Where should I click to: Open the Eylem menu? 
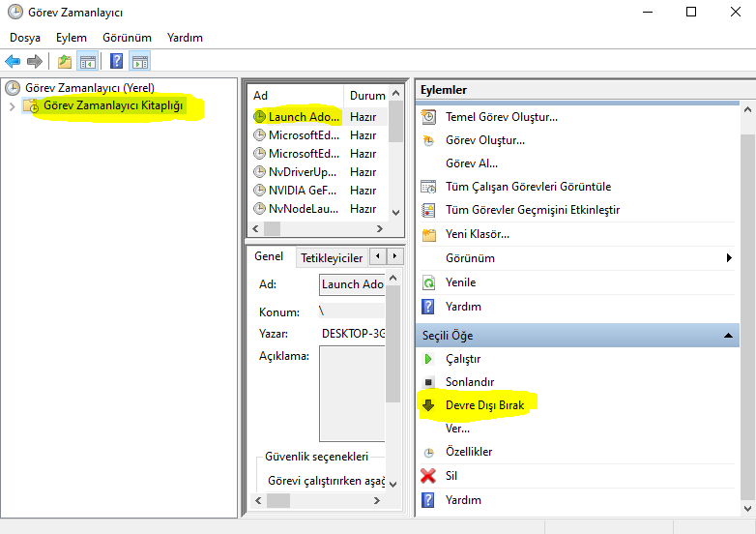(72, 37)
